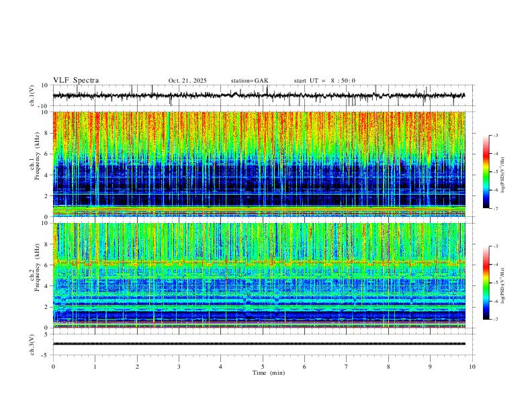Click the 'station=GAK' label

[x=250, y=81]
